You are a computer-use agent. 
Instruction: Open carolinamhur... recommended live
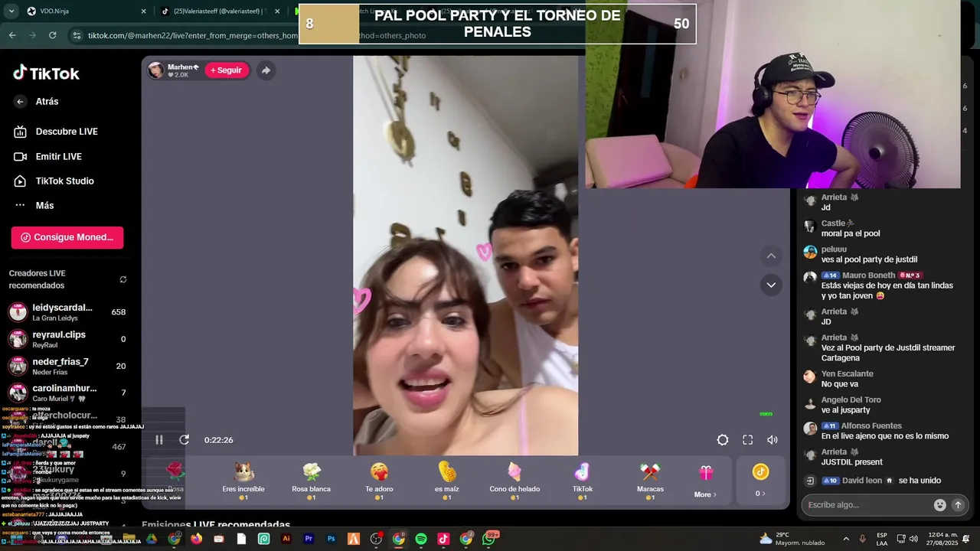pyautogui.click(x=67, y=393)
